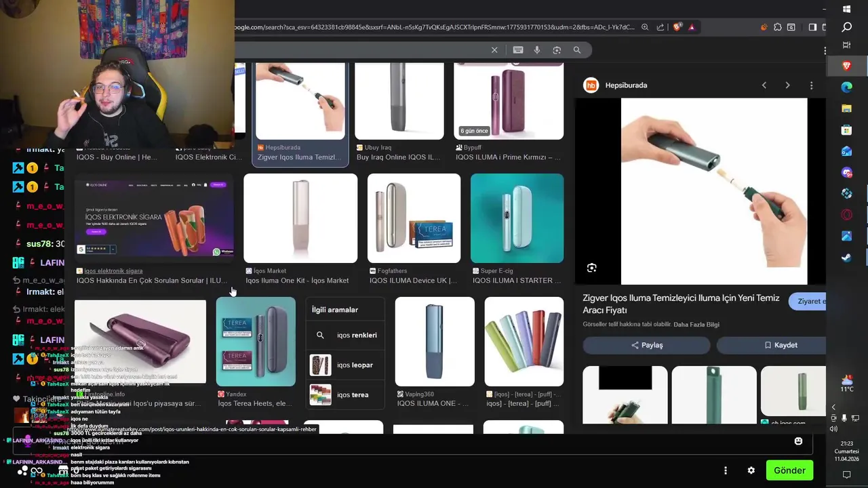Image resolution: width=868 pixels, height=488 pixels.
Task: Go to next image in preview panel
Action: click(x=787, y=85)
